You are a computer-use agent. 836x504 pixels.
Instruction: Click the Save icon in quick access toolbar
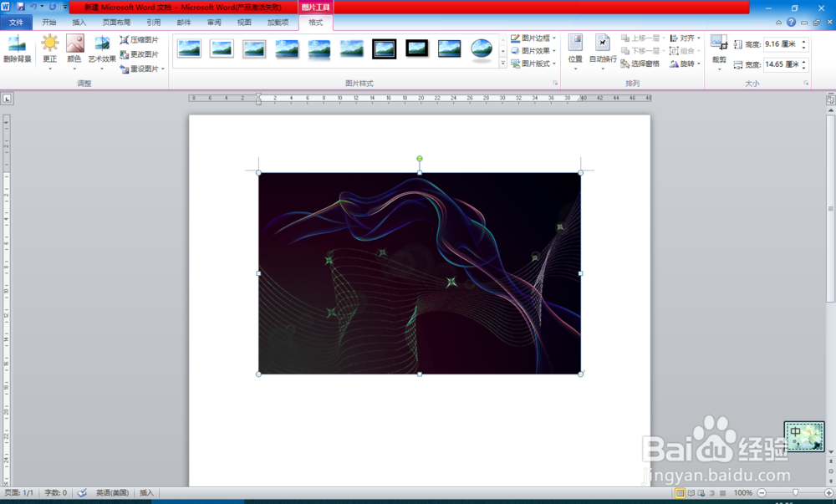(21, 7)
